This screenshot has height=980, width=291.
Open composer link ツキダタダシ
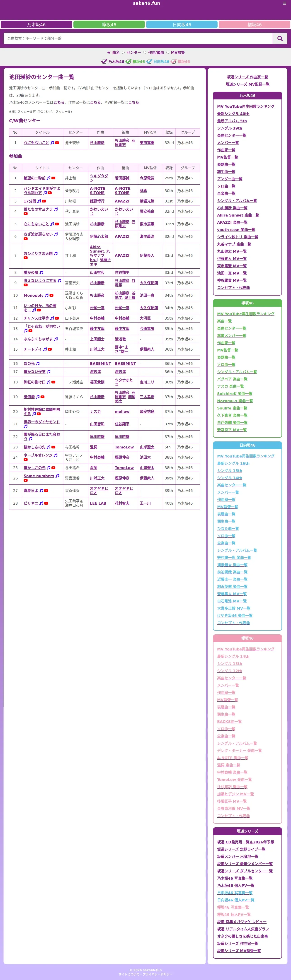(99, 178)
